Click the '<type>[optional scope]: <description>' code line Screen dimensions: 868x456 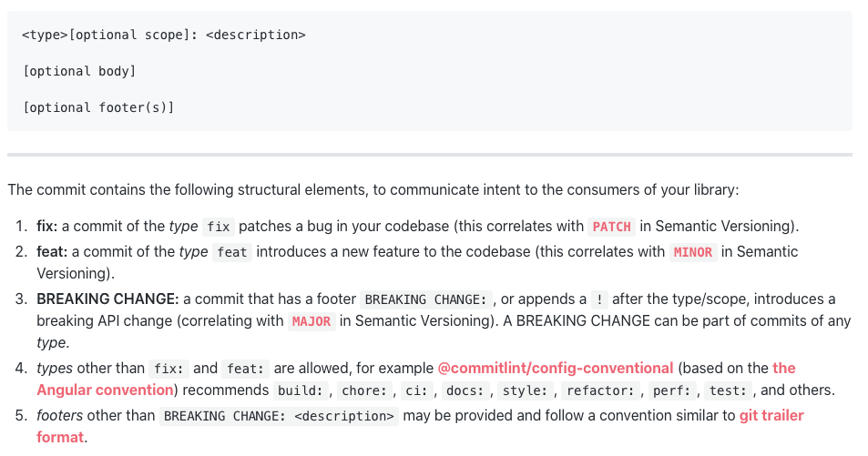point(164,35)
